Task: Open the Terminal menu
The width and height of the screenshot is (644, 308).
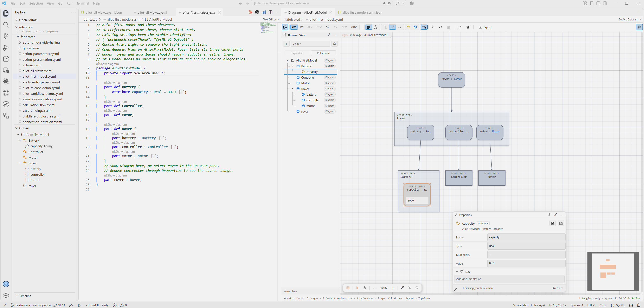Action: [83, 3]
